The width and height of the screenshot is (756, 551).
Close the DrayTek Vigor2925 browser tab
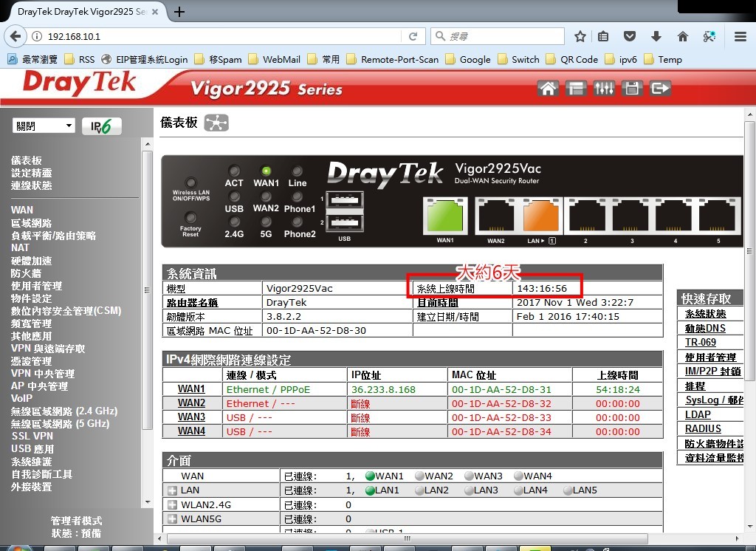coord(155,12)
